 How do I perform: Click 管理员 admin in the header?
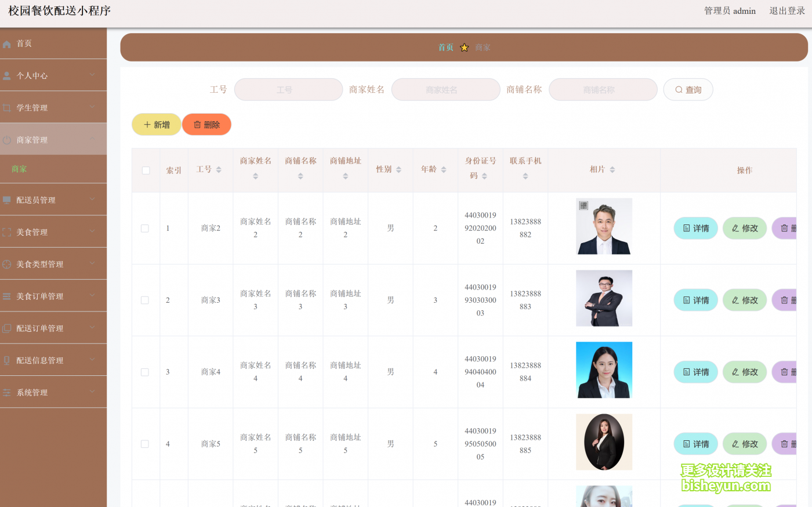(x=730, y=10)
